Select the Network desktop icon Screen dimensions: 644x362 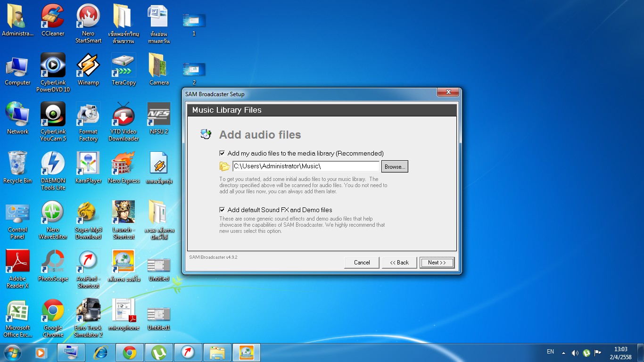[x=17, y=119]
